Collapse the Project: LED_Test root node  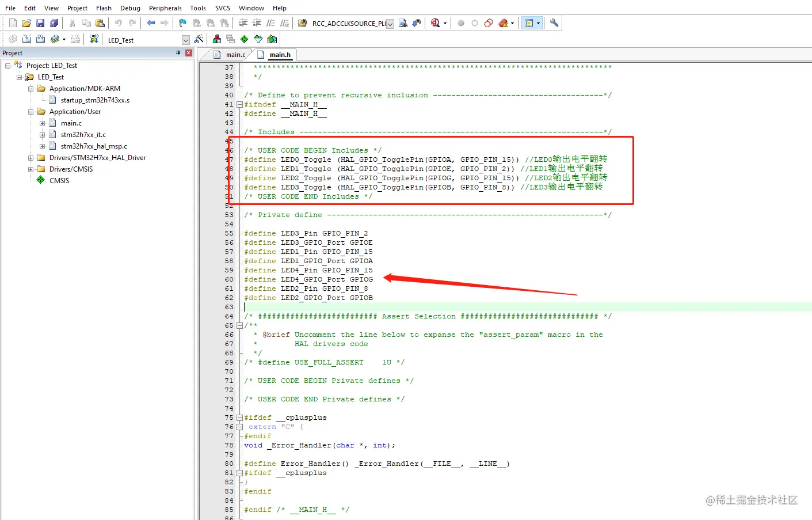pos(7,66)
